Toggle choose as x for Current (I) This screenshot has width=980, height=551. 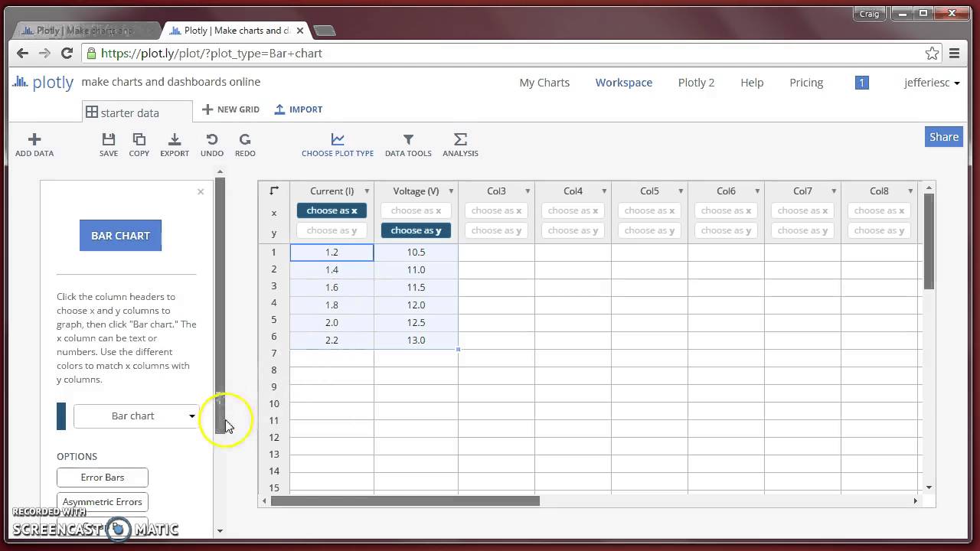coord(332,210)
